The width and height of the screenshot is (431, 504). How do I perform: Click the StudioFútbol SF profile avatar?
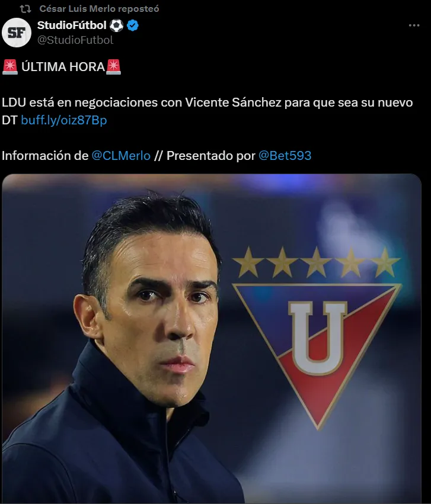point(17,33)
